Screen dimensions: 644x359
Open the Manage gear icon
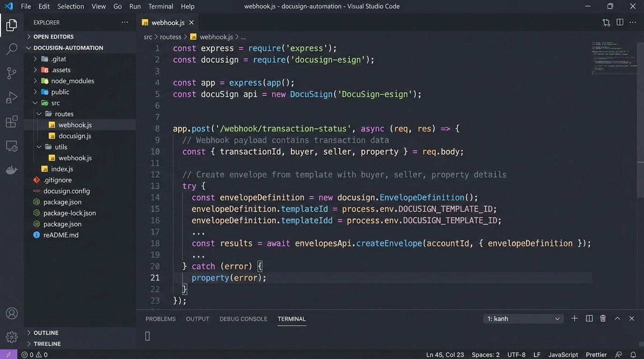pos(12,337)
